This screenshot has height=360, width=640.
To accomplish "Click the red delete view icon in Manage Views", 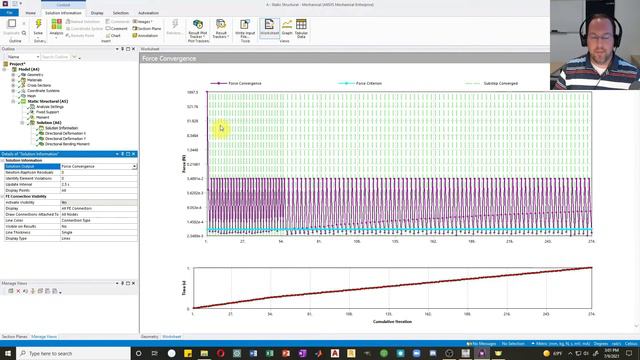I will (18, 291).
